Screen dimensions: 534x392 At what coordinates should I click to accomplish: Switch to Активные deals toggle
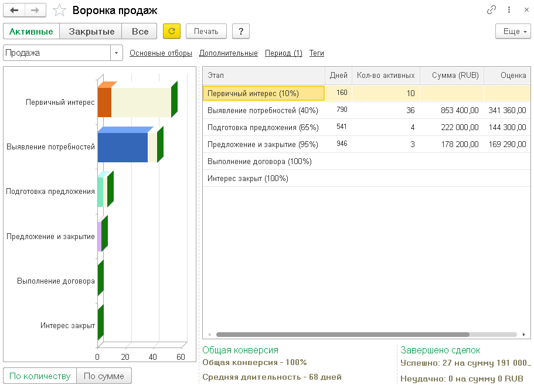point(31,31)
